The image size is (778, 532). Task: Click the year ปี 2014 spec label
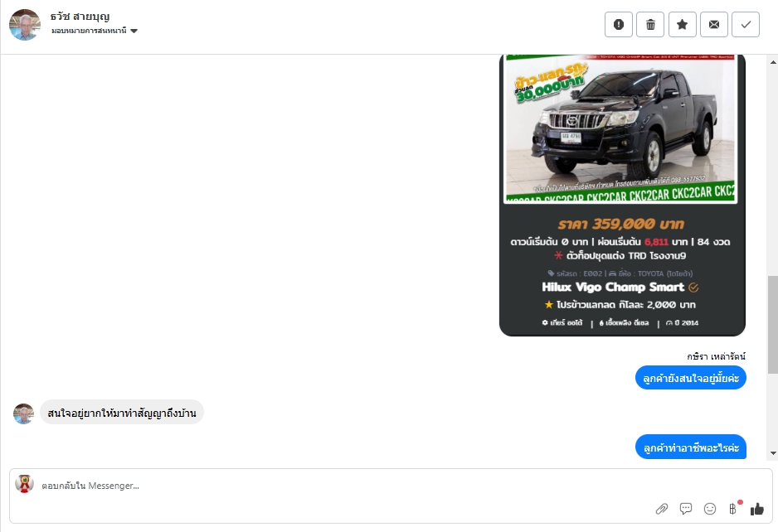[683, 323]
